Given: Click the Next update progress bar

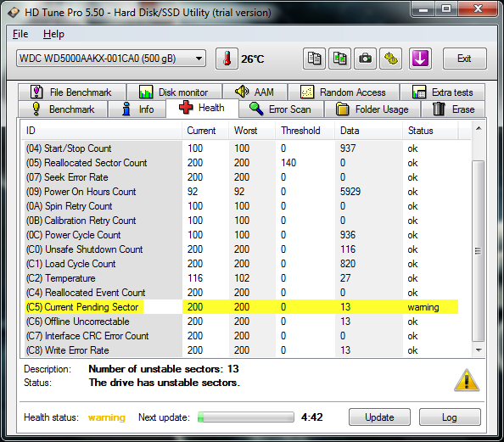Looking at the screenshot, I should click(x=245, y=417).
